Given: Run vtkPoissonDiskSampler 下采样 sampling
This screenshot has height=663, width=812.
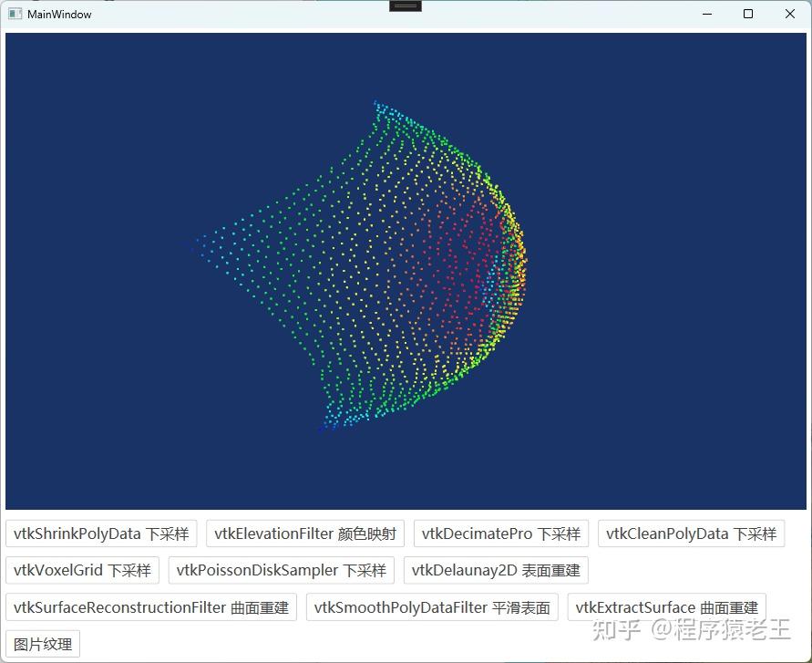Looking at the screenshot, I should [281, 571].
